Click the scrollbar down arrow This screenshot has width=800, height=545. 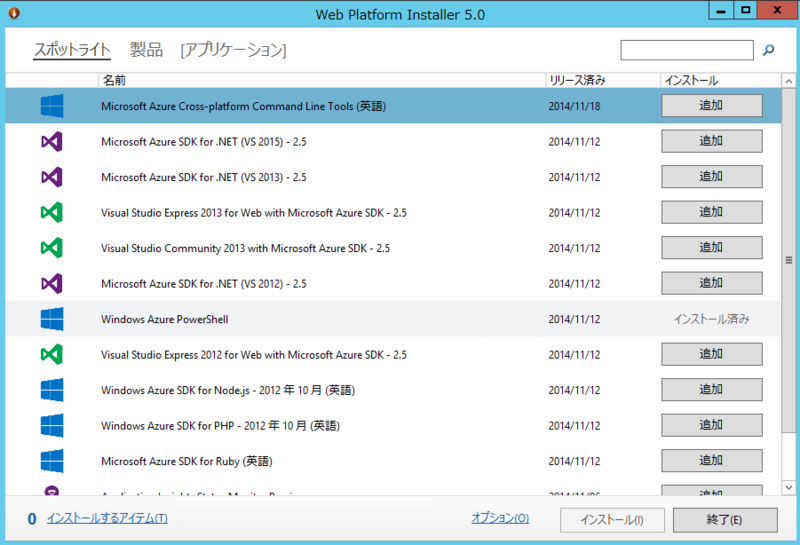pyautogui.click(x=789, y=487)
